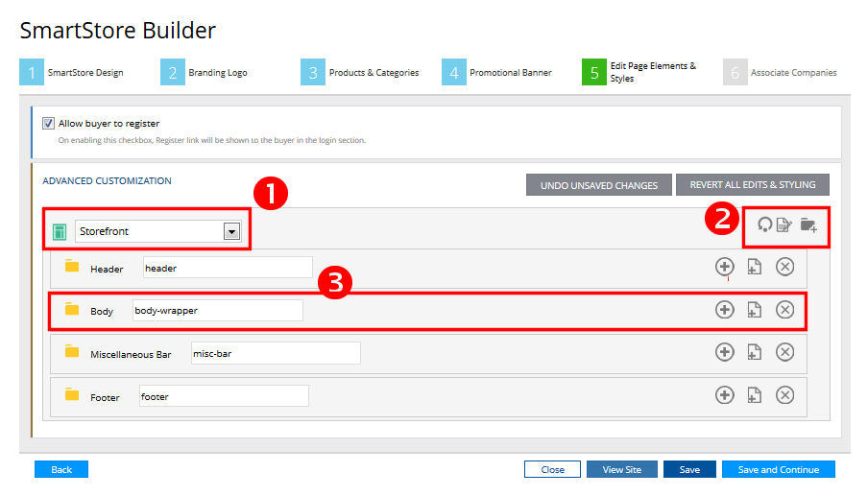The width and height of the screenshot is (868, 496).
Task: Go to step 3 Products & Categories
Action: [x=360, y=73]
